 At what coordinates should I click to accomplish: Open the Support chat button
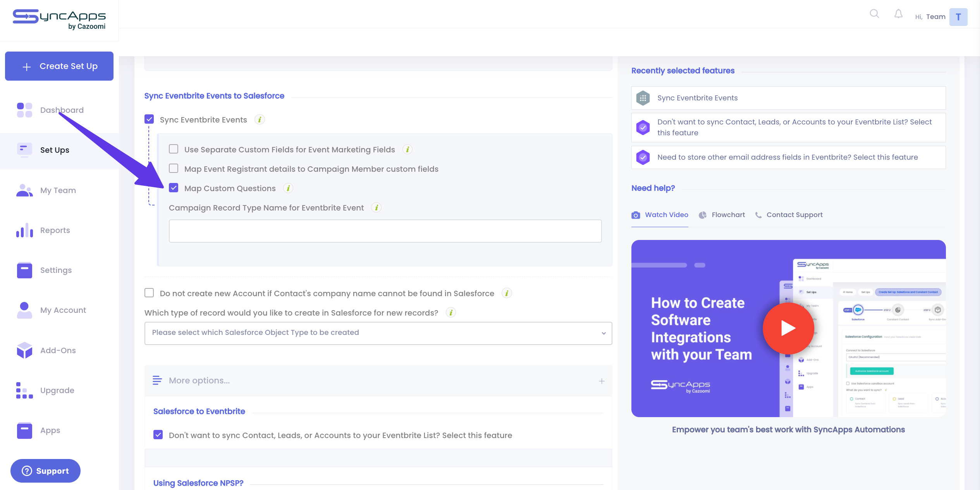point(45,471)
